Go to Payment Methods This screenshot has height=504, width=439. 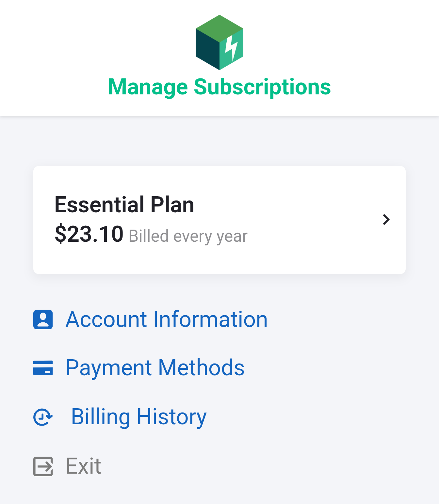coord(155,368)
